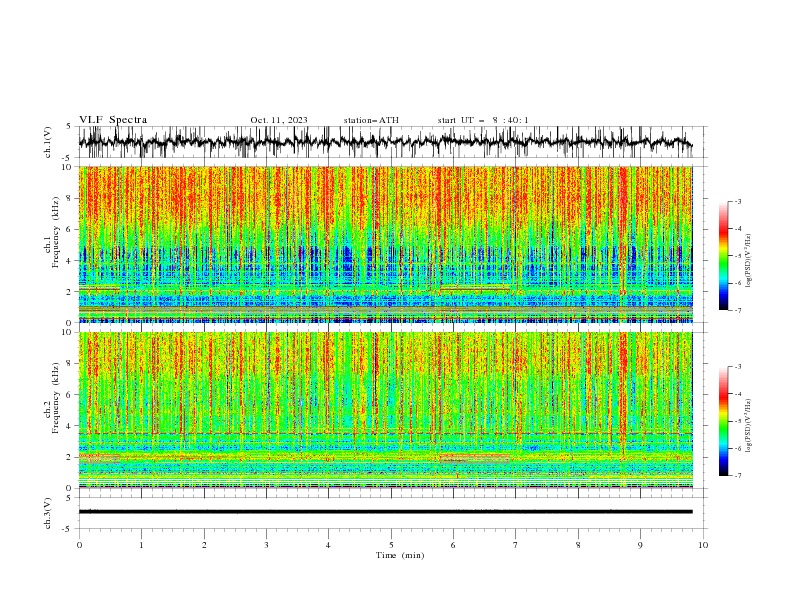Click the '-3' label on ch.1 colorbar
Viewport: 792px width, 612px height.
(737, 201)
